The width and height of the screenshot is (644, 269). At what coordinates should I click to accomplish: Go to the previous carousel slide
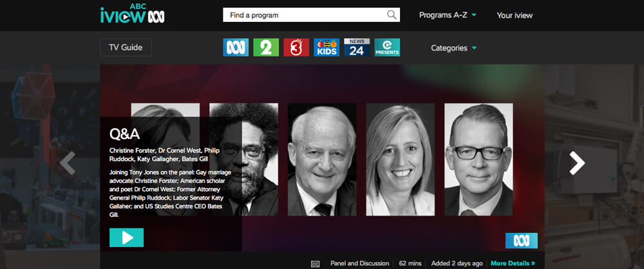coord(68,163)
